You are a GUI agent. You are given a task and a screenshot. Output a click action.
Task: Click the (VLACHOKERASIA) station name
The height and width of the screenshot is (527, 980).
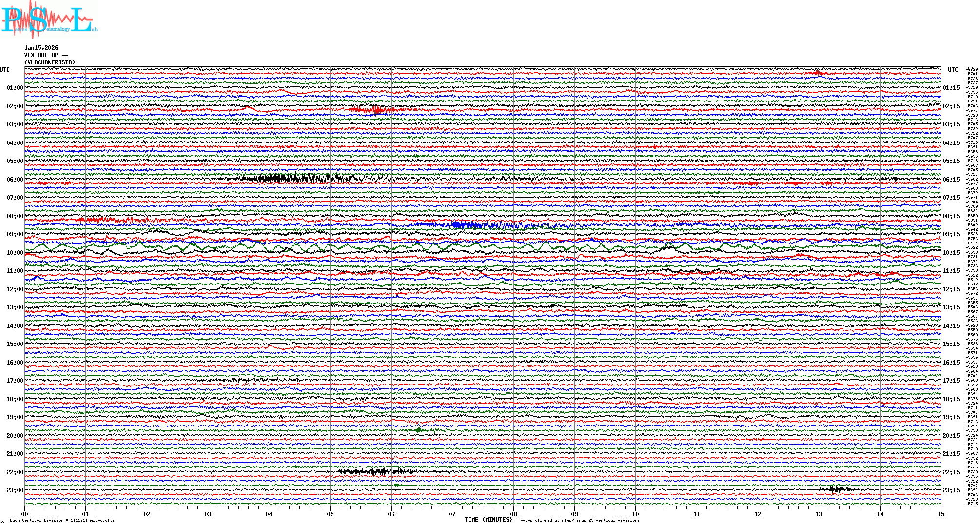tap(50, 62)
